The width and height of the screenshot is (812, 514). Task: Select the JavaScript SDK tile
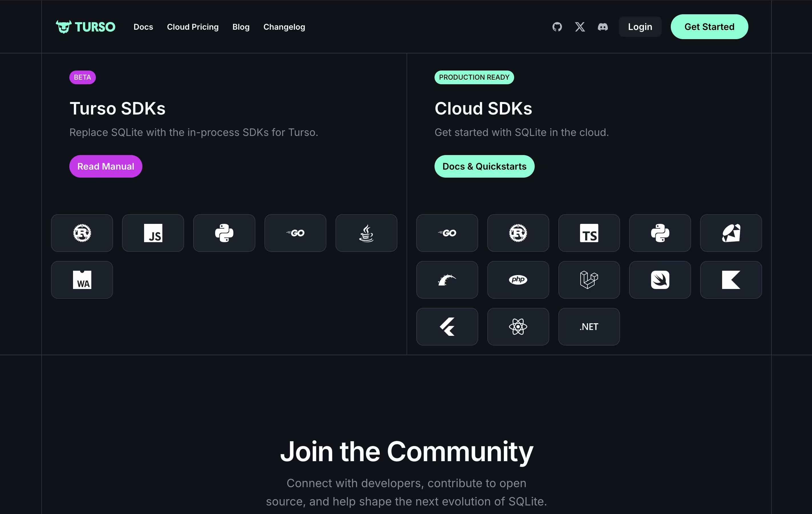click(153, 233)
